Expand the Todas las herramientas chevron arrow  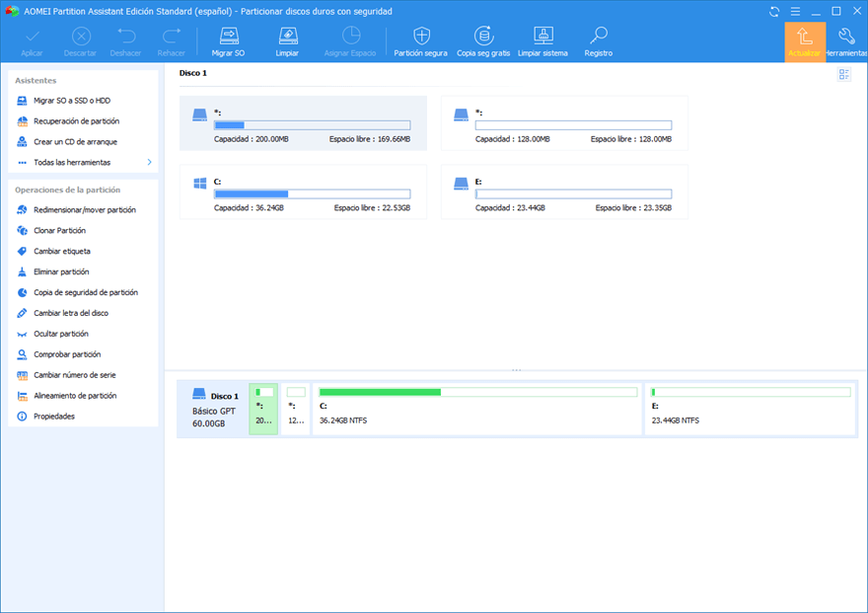click(150, 162)
